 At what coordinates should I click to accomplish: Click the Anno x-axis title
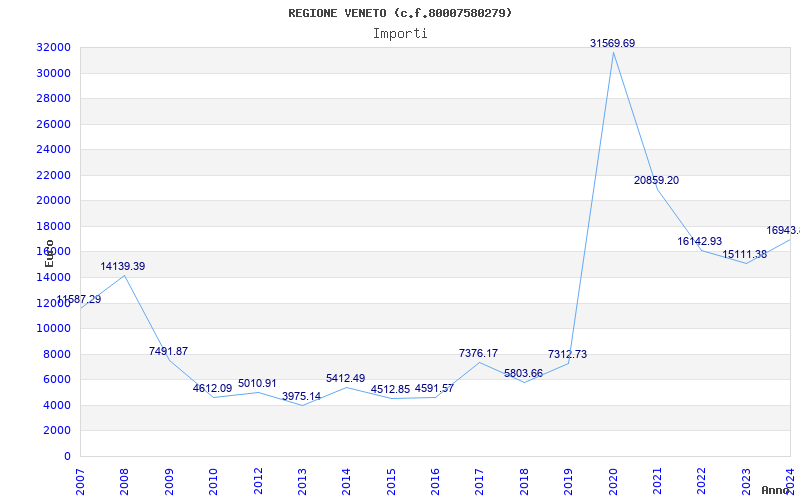[x=775, y=490]
